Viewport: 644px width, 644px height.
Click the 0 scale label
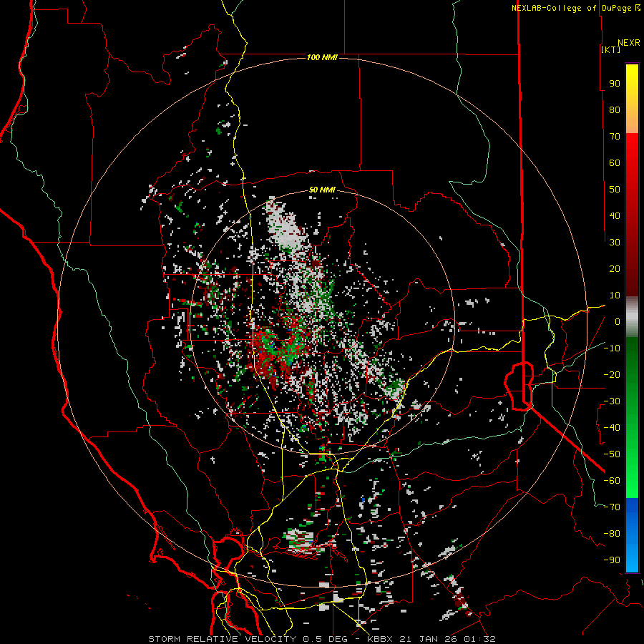(618, 321)
